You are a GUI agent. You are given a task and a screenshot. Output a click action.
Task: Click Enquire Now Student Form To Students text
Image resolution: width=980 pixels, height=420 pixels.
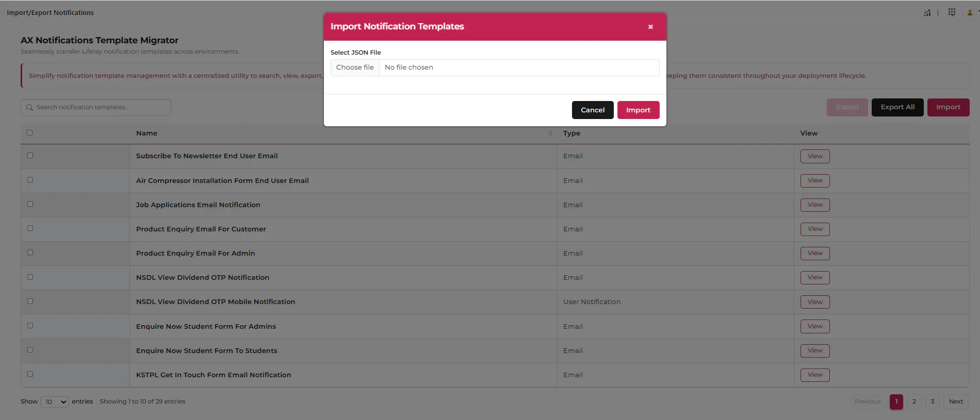206,351
